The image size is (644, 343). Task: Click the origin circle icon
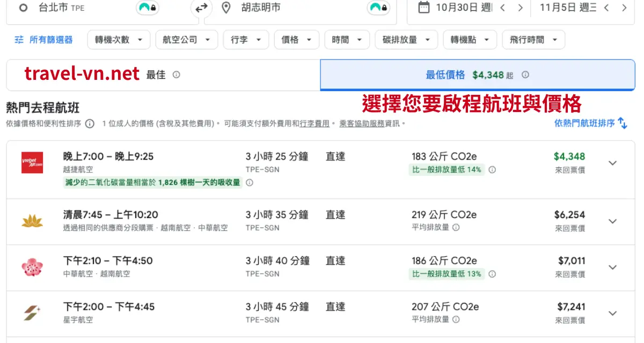pyautogui.click(x=23, y=8)
